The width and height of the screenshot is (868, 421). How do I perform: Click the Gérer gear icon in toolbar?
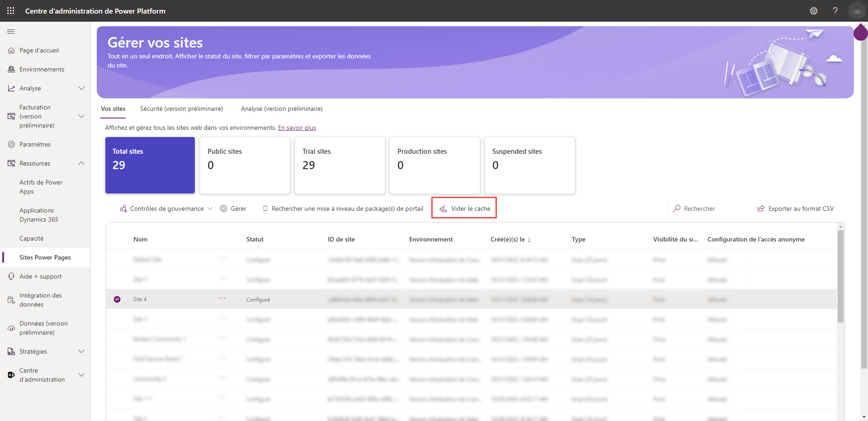point(223,208)
